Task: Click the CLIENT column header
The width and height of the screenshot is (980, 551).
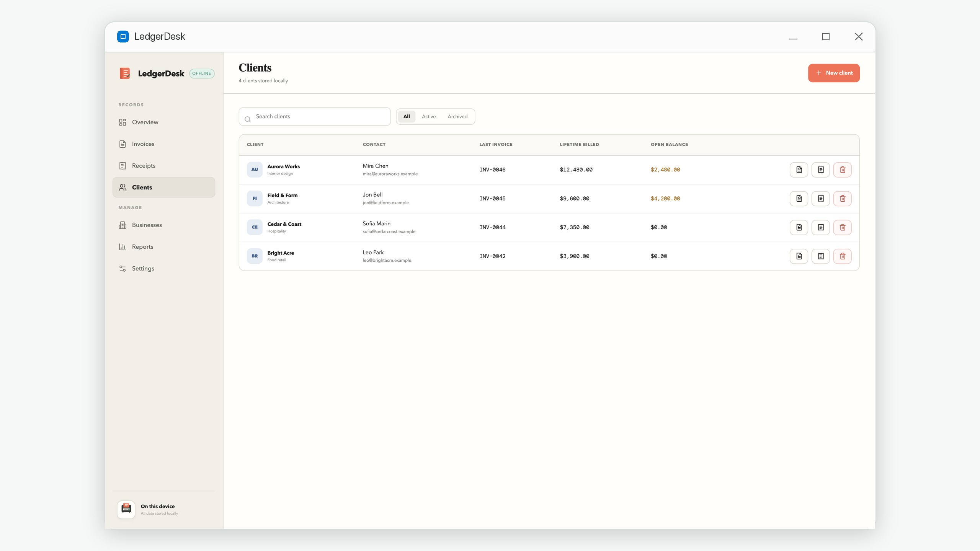Action: (255, 144)
